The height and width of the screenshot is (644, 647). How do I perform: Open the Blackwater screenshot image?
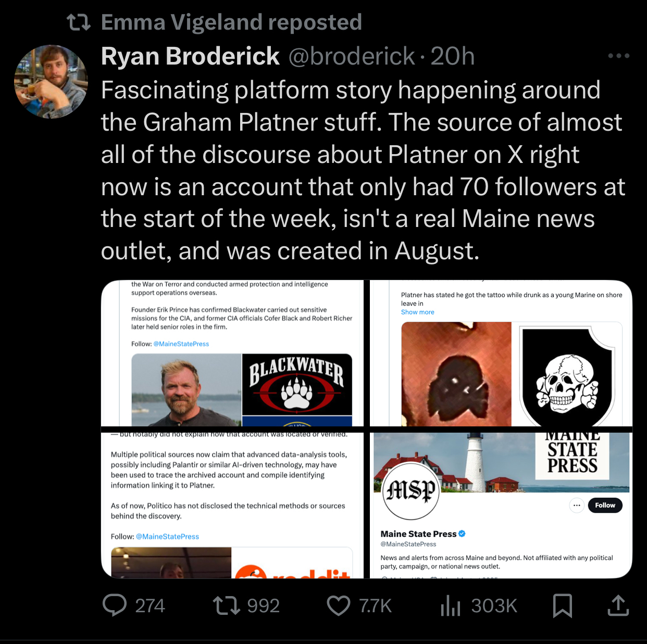click(x=235, y=353)
